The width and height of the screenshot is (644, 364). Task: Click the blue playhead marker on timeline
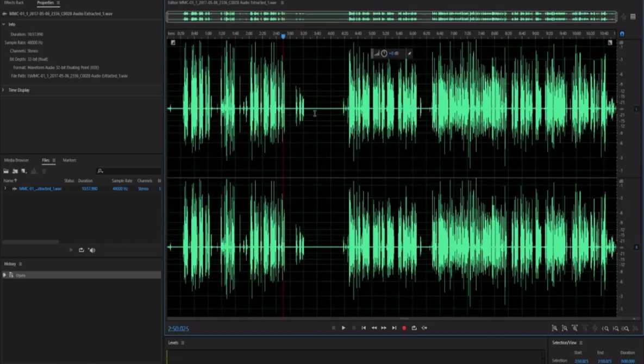coord(283,36)
